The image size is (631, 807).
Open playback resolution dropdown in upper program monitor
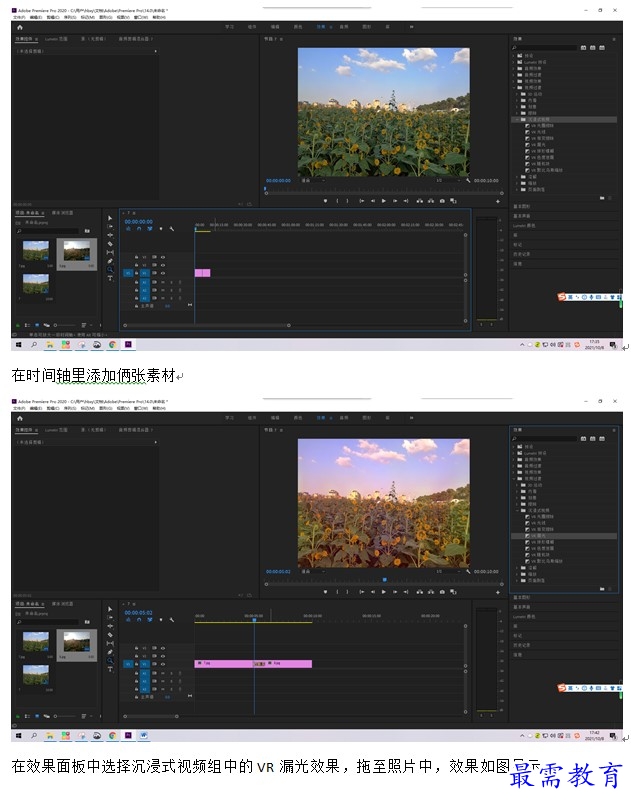click(446, 181)
